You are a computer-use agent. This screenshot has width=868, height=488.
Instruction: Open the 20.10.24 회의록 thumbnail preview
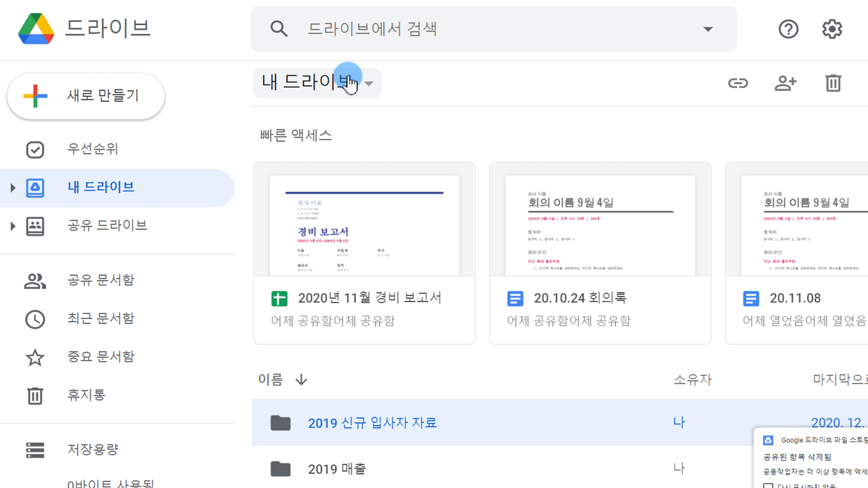600,226
